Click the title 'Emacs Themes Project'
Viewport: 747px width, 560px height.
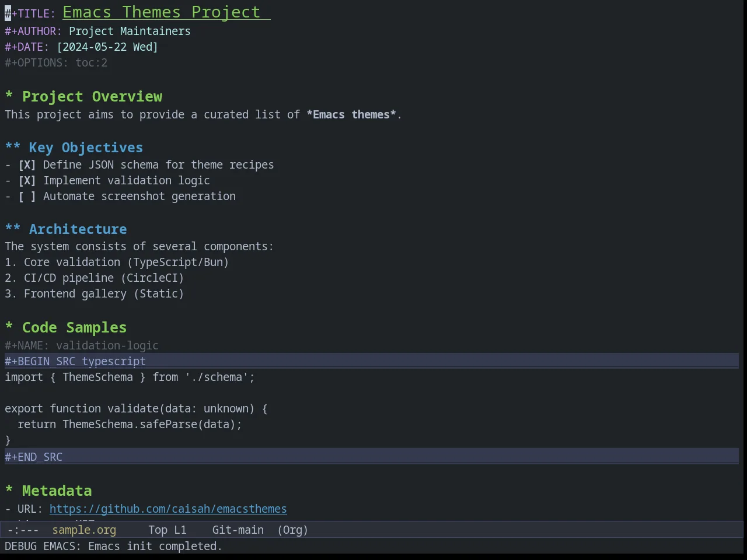[162, 12]
